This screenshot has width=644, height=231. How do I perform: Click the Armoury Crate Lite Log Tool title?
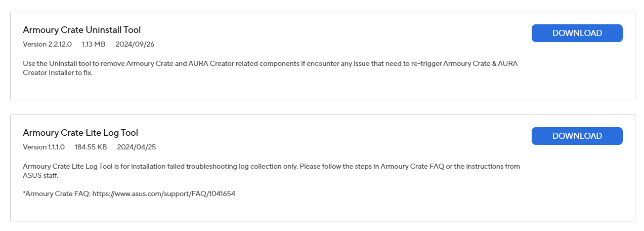pyautogui.click(x=80, y=133)
